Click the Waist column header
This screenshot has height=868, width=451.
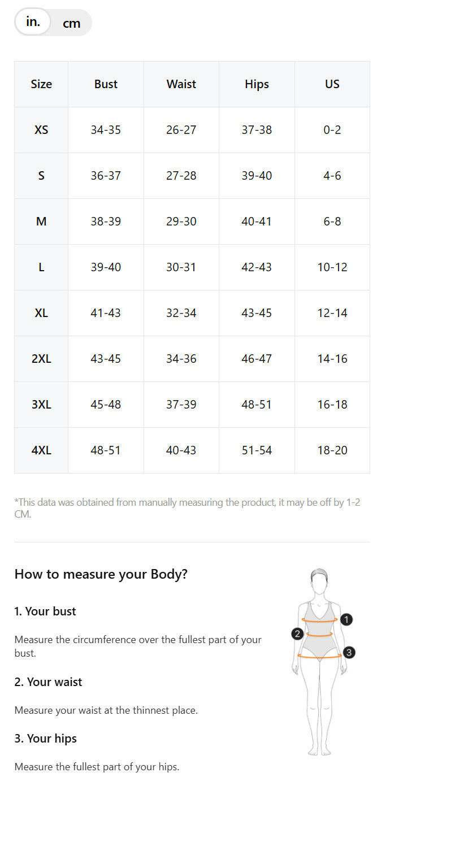point(181,84)
